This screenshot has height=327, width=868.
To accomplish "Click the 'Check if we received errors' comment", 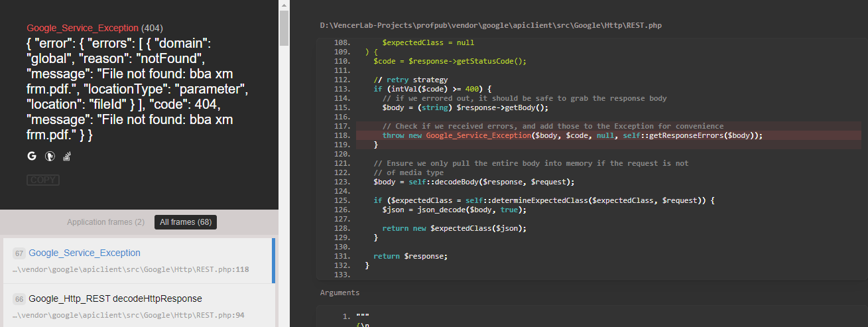I will [553, 126].
